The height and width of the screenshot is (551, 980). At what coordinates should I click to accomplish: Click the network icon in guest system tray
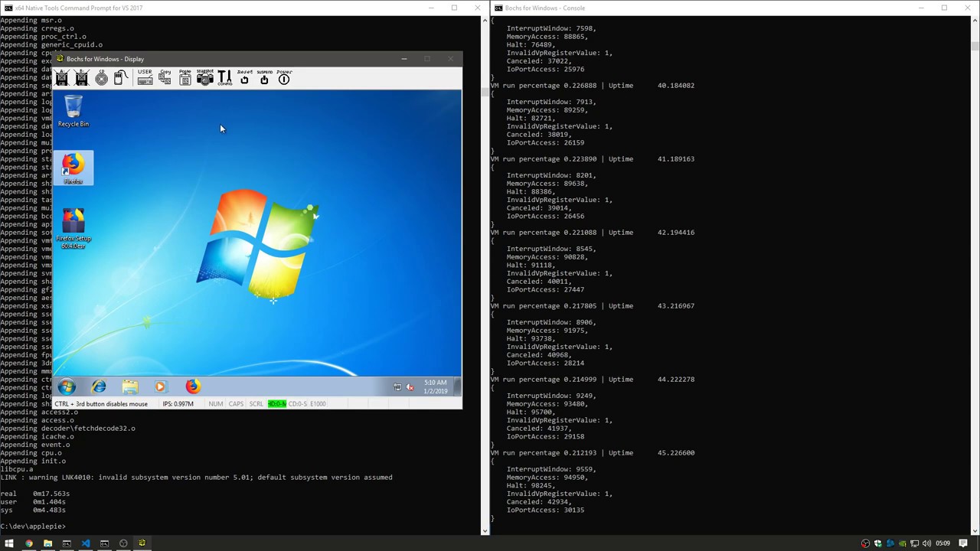(397, 387)
